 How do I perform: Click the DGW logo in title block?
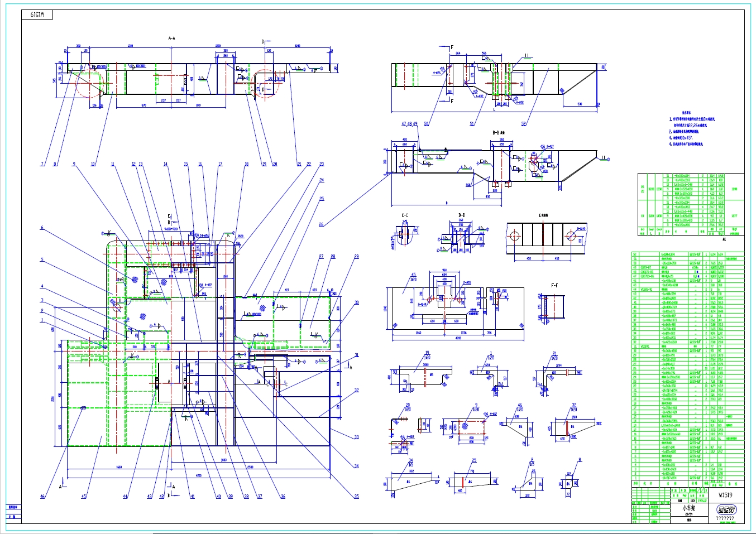click(x=726, y=509)
